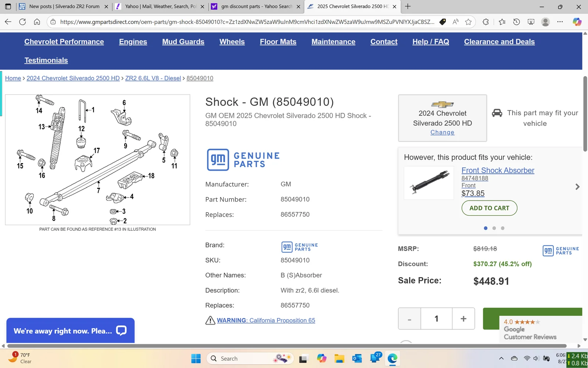Show hidden system tray icons

[x=501, y=358]
